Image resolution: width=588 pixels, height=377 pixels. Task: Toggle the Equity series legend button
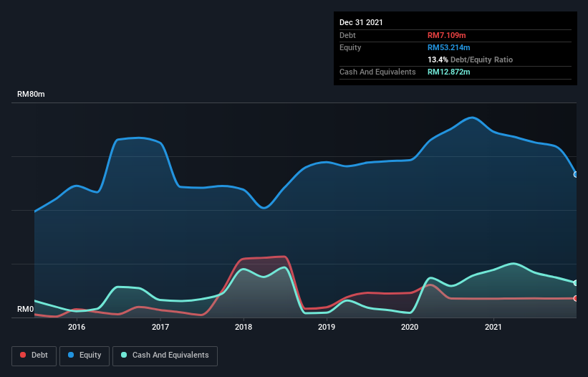tap(85, 355)
